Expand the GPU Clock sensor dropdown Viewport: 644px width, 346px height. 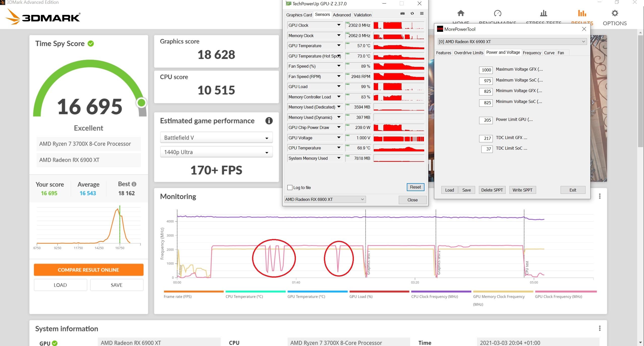pos(339,25)
